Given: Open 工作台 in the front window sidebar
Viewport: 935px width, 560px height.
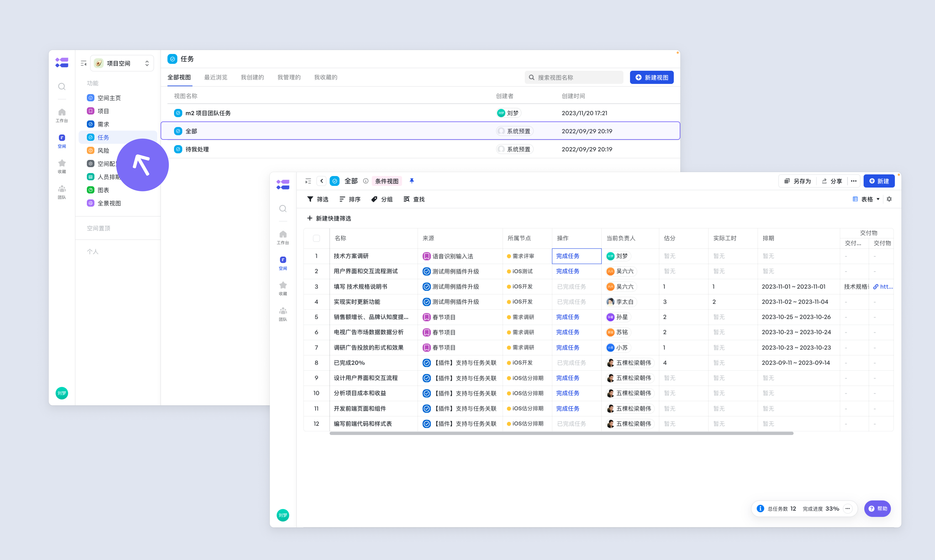Looking at the screenshot, I should point(283,238).
